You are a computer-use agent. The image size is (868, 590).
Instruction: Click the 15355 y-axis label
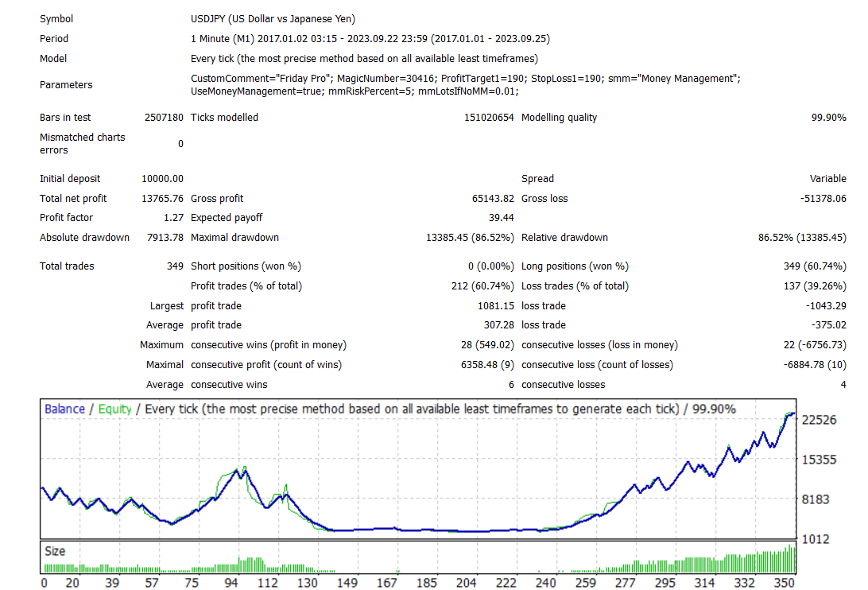coord(819,460)
